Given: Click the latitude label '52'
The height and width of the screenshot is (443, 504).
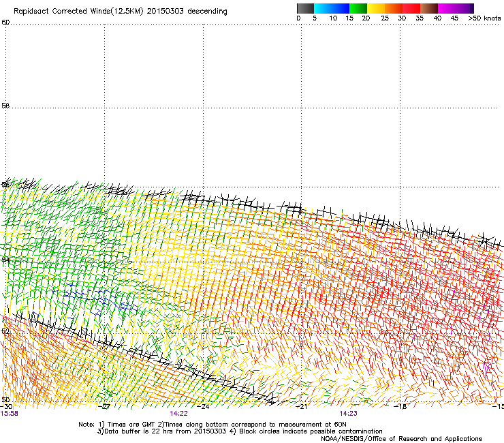Looking at the screenshot, I should coord(5,331).
